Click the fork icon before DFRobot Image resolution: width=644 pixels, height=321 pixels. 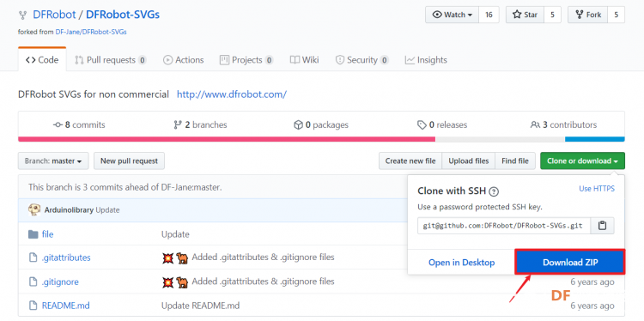[x=22, y=15]
